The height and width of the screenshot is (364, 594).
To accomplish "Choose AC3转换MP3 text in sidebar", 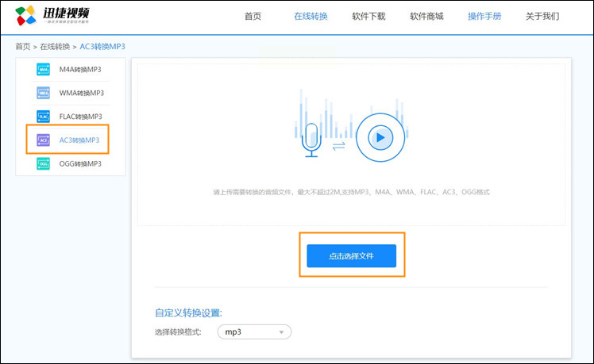I will [79, 140].
